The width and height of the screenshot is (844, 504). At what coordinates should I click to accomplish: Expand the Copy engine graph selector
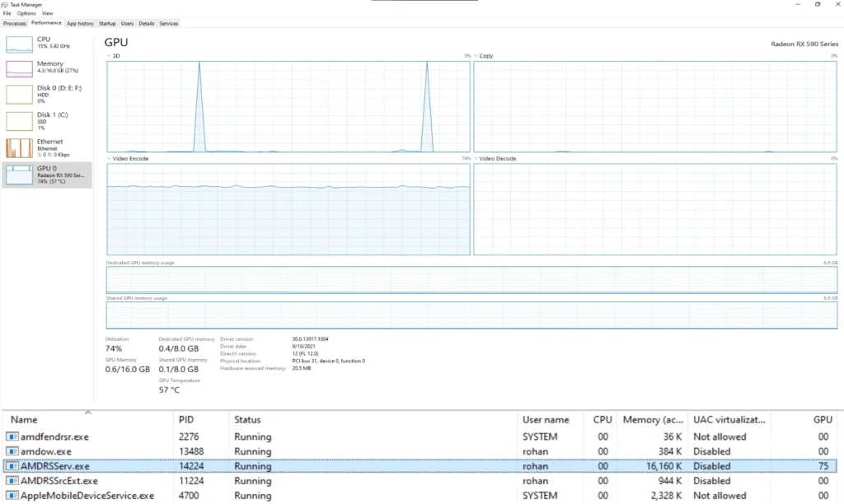click(x=476, y=56)
